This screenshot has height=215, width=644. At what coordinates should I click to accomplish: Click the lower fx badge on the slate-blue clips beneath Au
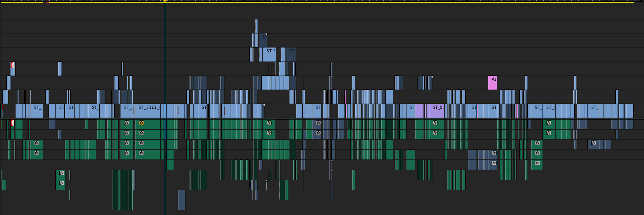(494, 163)
